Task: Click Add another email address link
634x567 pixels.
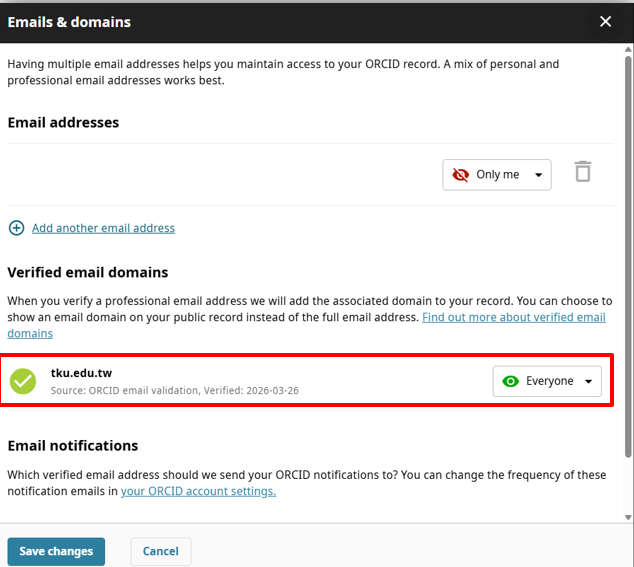Action: [x=104, y=228]
